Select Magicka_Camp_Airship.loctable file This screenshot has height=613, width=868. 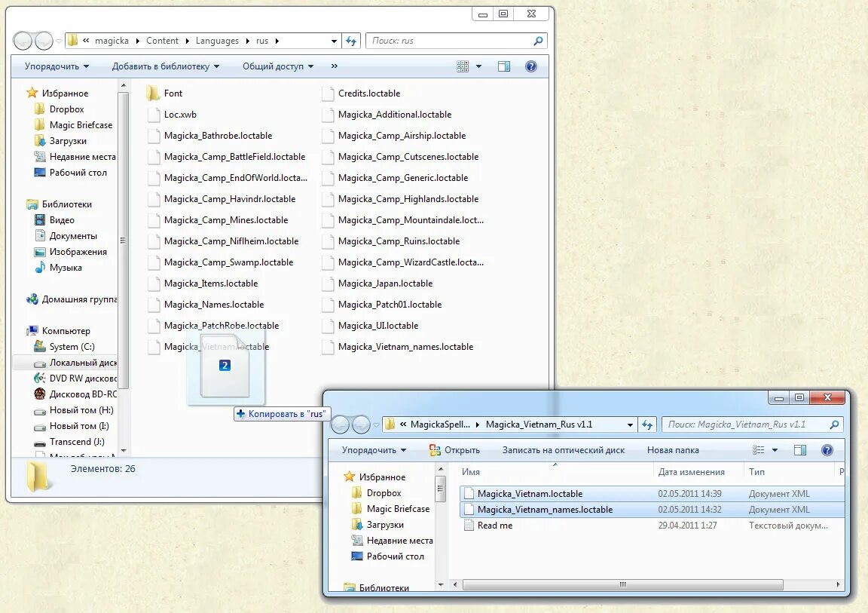tap(393, 136)
